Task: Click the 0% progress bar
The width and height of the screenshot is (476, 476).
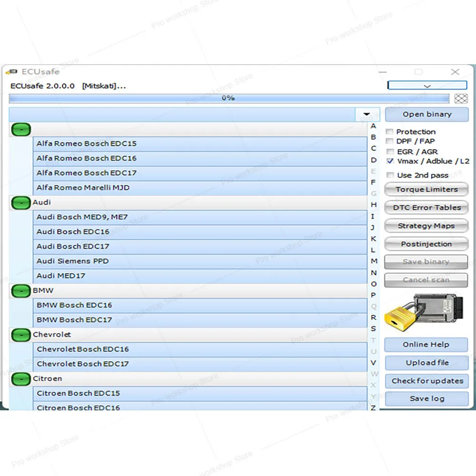Action: 229,99
